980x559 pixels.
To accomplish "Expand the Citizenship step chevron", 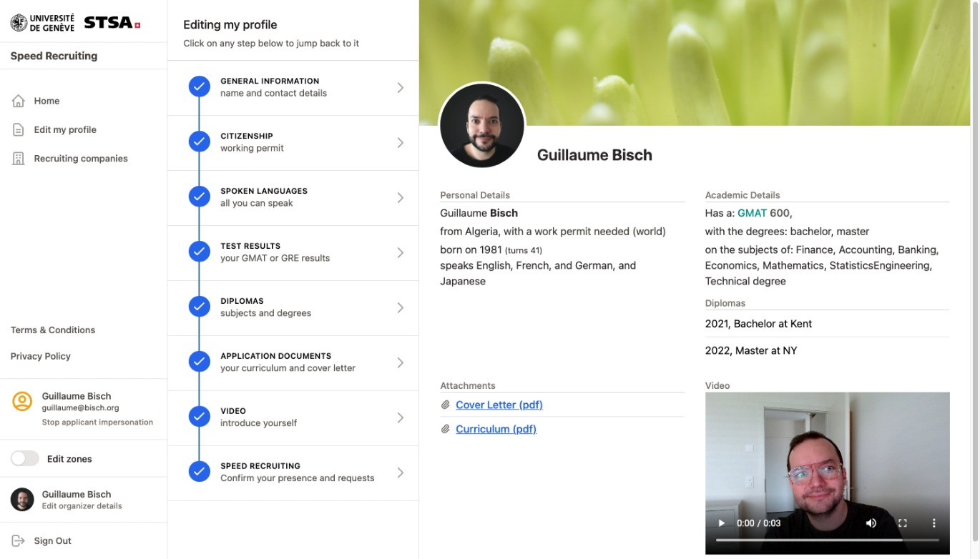I will click(x=400, y=142).
